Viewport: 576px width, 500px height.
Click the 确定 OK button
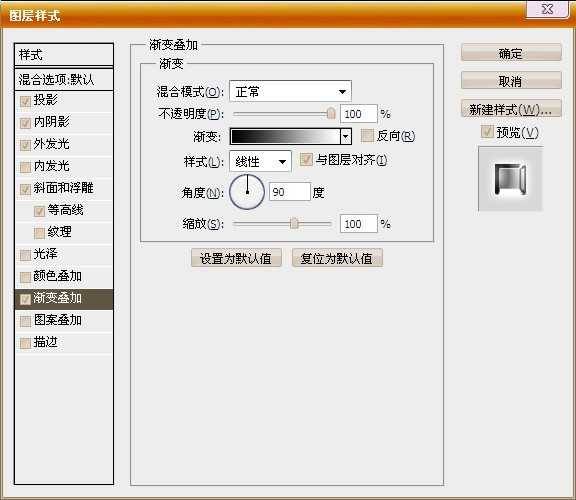click(511, 54)
